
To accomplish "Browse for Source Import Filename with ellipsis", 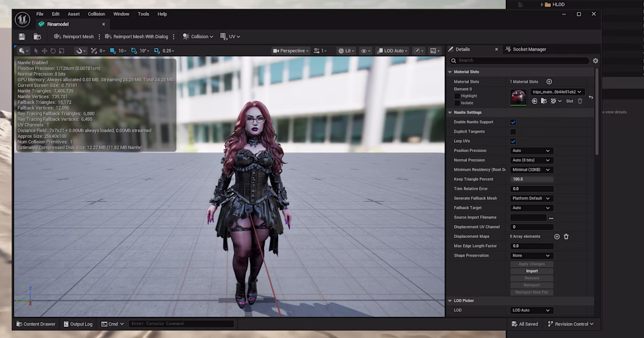I will click(x=551, y=218).
